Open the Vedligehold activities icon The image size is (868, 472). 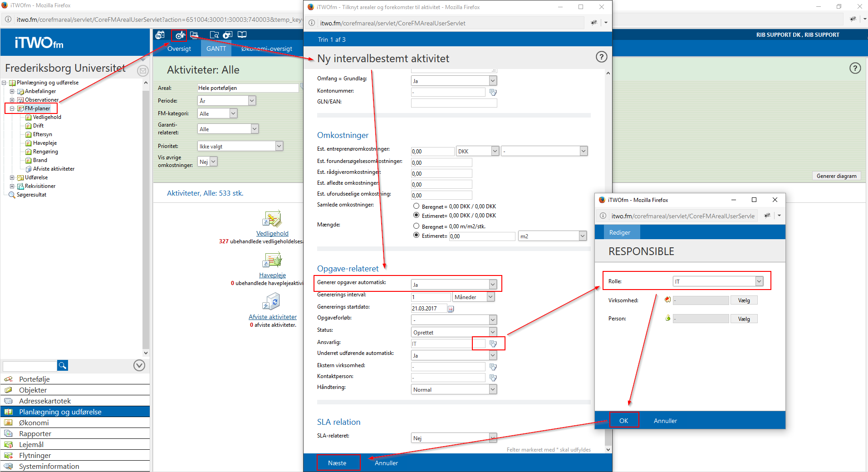[272, 219]
